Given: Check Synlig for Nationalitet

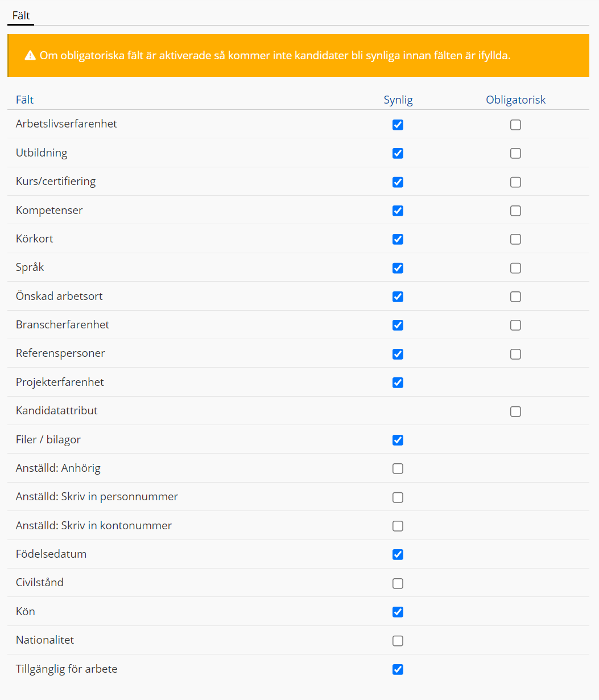Looking at the screenshot, I should click(398, 641).
